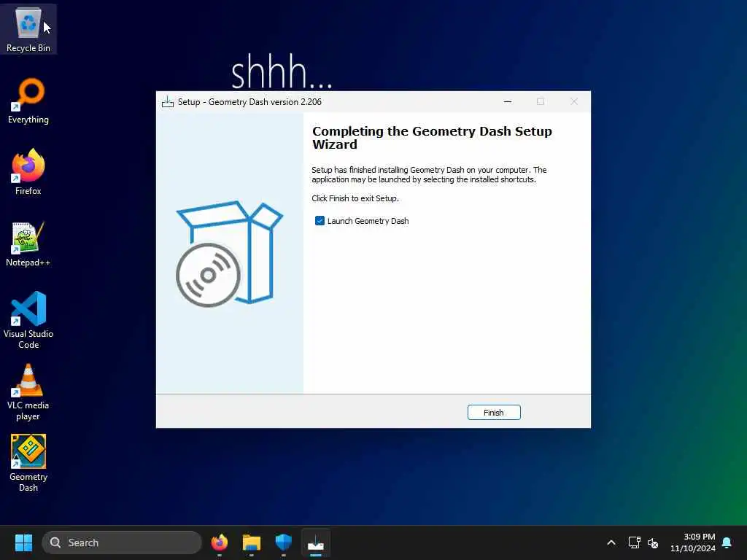The width and height of the screenshot is (747, 560).
Task: Select the Visual Studio Code desktop shortcut
Action: (28, 320)
